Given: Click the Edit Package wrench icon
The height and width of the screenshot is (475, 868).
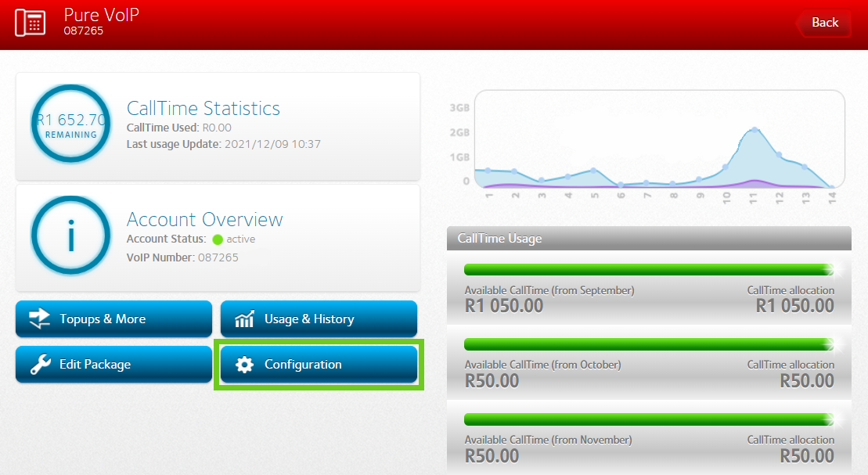Looking at the screenshot, I should click(39, 364).
